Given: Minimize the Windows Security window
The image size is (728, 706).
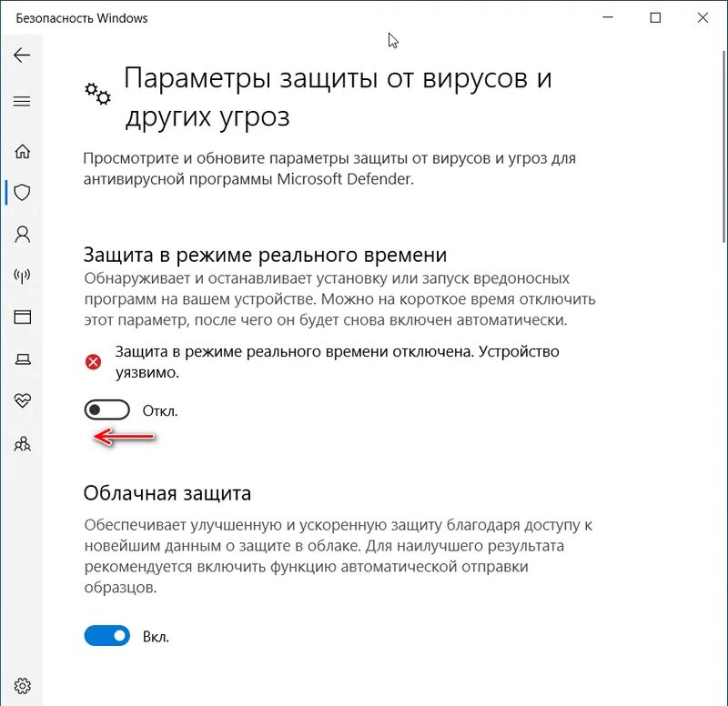Looking at the screenshot, I should click(x=608, y=17).
